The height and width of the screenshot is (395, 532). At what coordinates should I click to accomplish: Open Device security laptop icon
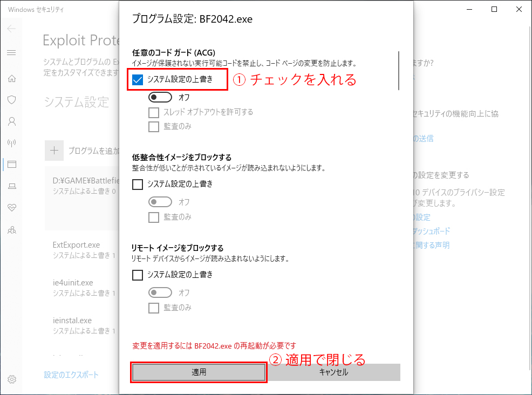pyautogui.click(x=12, y=186)
